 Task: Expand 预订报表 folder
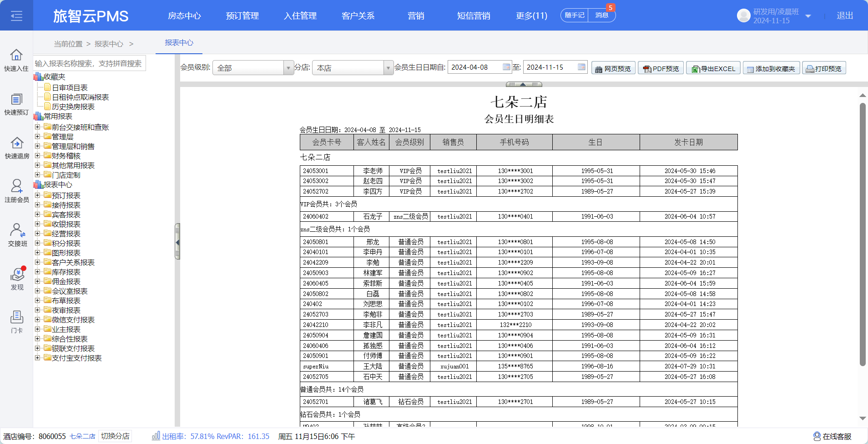38,195
